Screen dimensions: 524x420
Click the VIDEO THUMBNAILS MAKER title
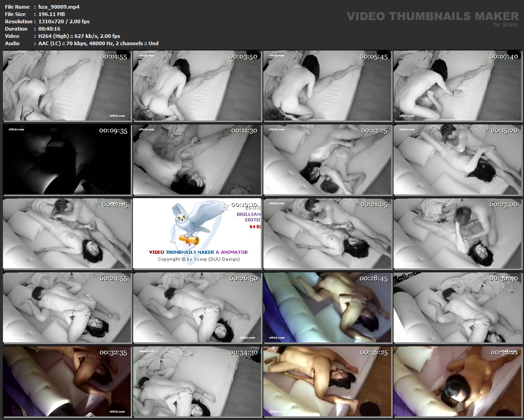(x=433, y=16)
